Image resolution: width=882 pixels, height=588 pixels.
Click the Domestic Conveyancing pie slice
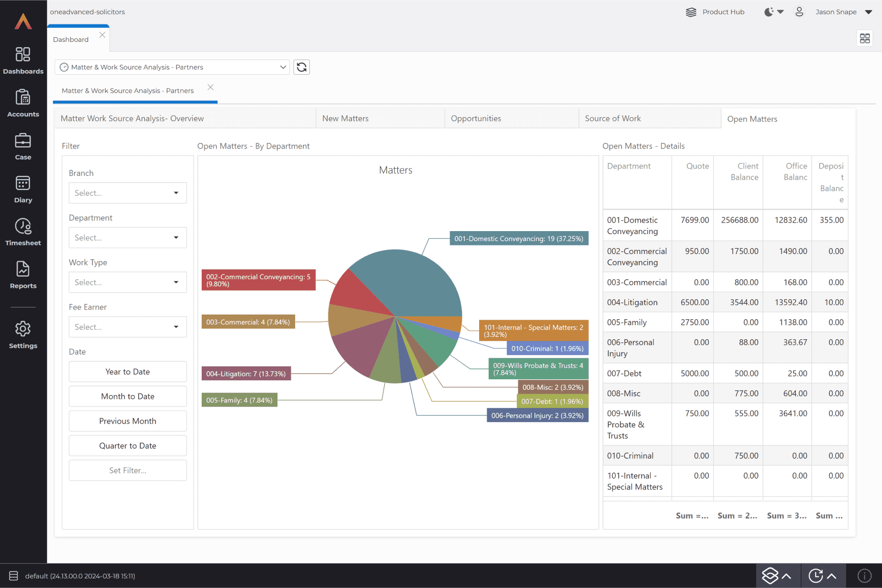coord(410,281)
